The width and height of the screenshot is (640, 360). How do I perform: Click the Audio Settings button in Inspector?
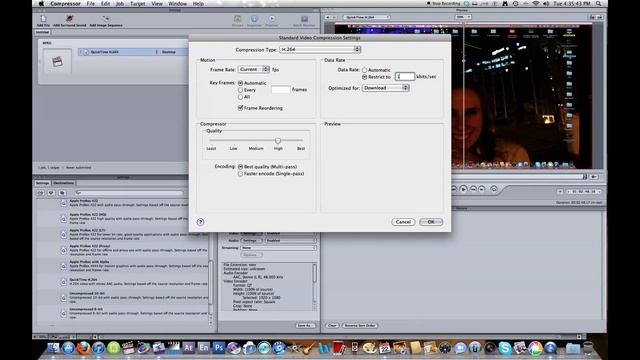pos(250,240)
